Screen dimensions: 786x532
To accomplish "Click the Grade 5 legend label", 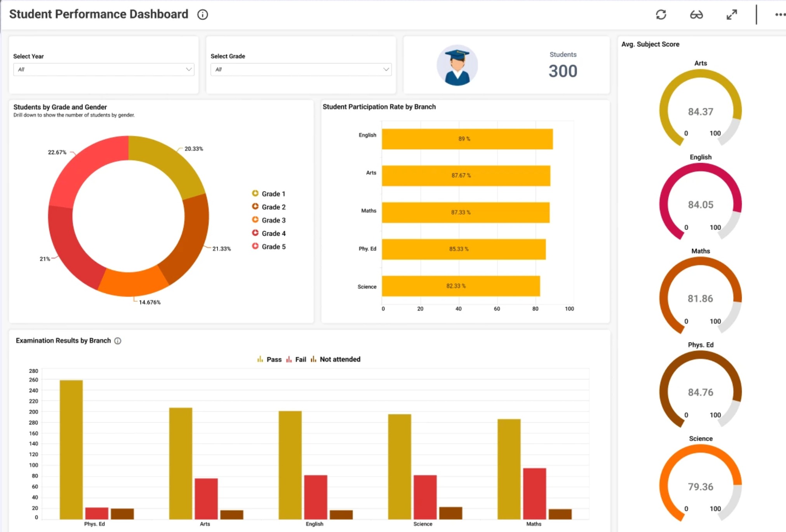I will pos(273,247).
